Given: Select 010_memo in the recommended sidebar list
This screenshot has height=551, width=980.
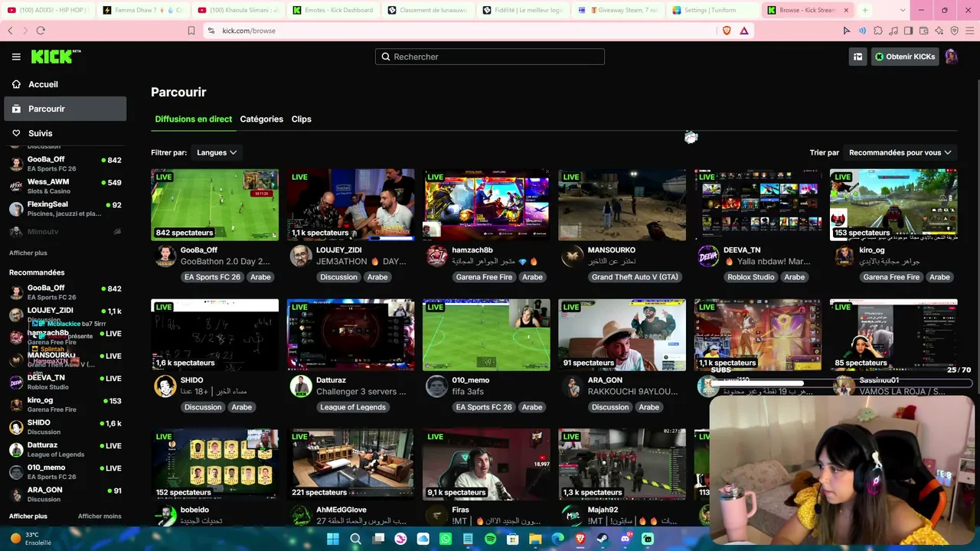Looking at the screenshot, I should [x=65, y=472].
